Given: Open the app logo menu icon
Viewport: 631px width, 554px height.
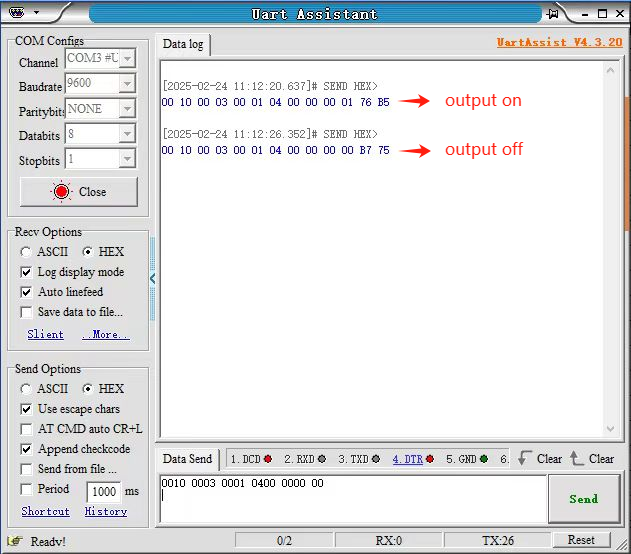Looking at the screenshot, I should (x=16, y=12).
